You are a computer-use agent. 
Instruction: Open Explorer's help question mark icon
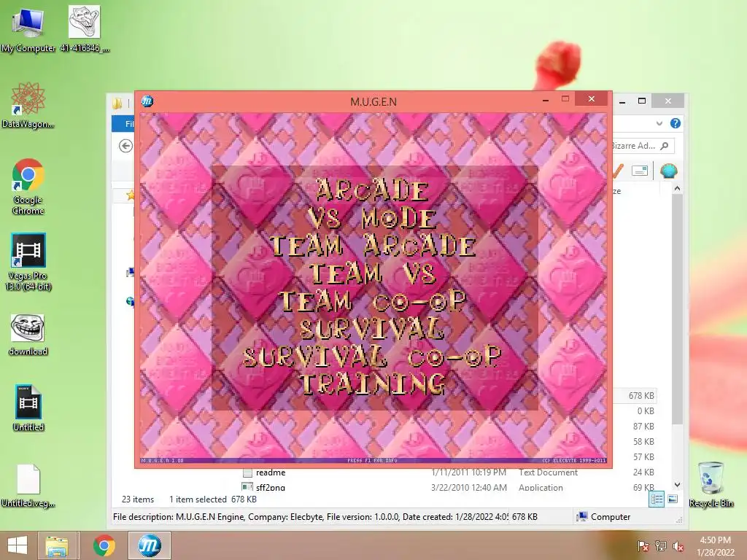tap(675, 123)
